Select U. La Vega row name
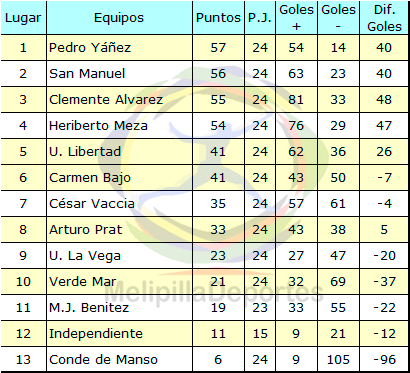 click(x=85, y=255)
